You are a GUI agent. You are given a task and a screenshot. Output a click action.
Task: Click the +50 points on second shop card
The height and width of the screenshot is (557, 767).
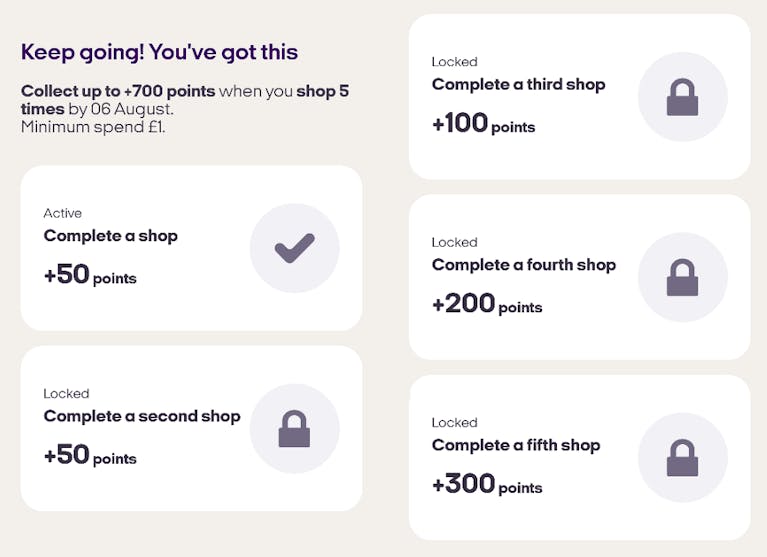tap(90, 455)
